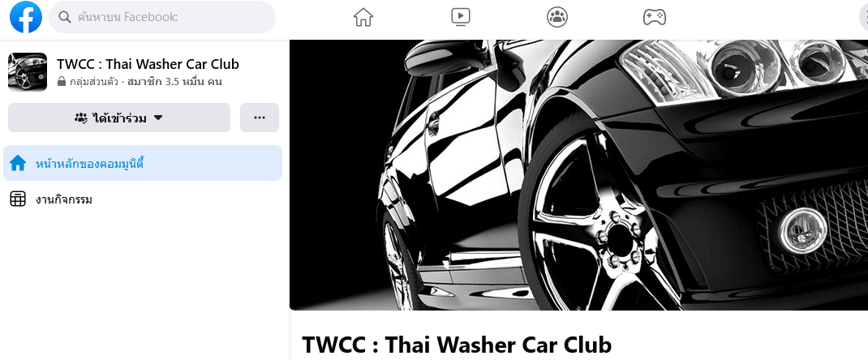Image resolution: width=868 pixels, height=360 pixels.
Task: Open the Home feed icon
Action: point(363,17)
